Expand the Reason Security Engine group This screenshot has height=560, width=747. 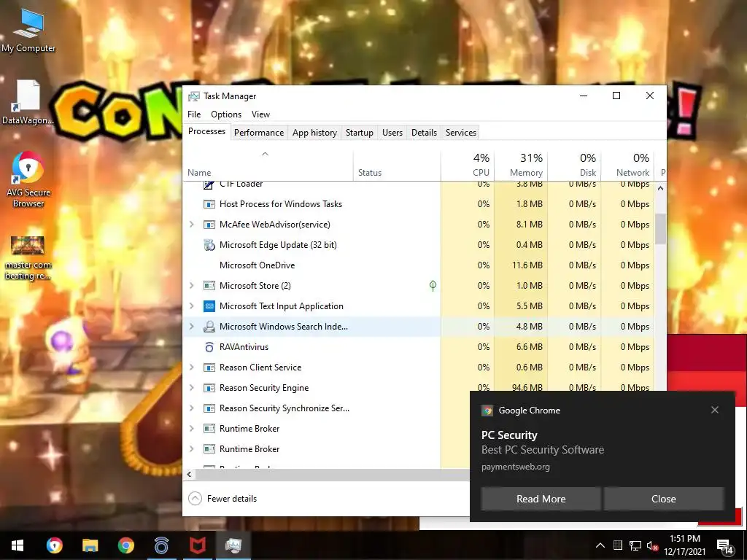coord(192,388)
